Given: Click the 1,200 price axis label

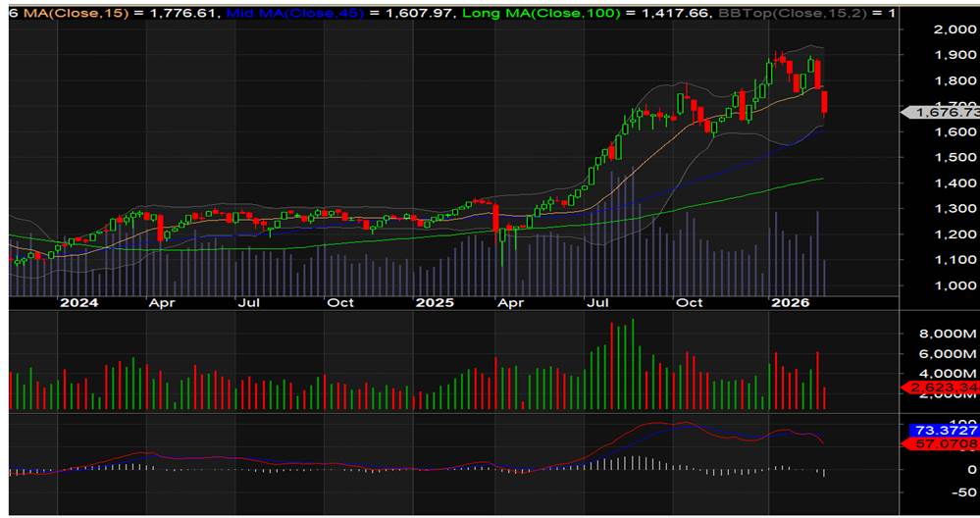Looking at the screenshot, I should pos(955,234).
